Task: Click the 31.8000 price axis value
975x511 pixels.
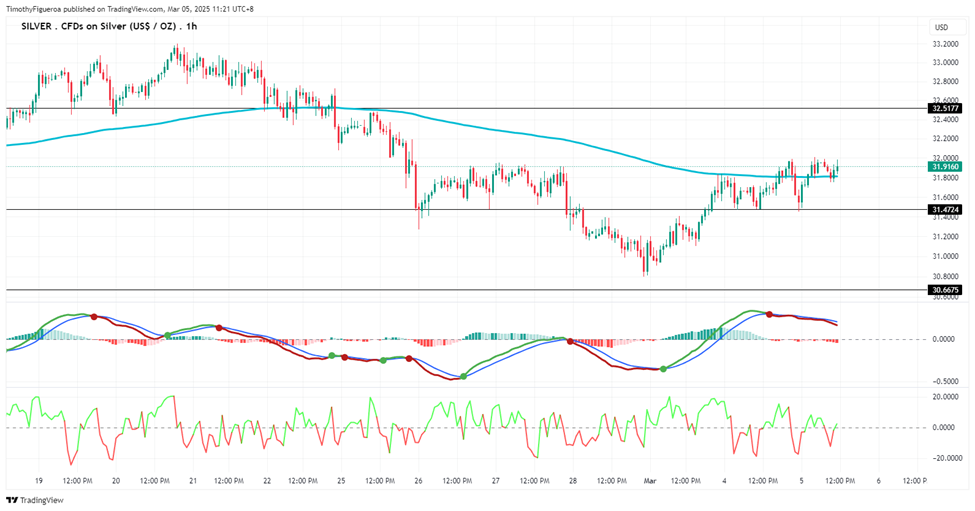Action: coord(945,178)
